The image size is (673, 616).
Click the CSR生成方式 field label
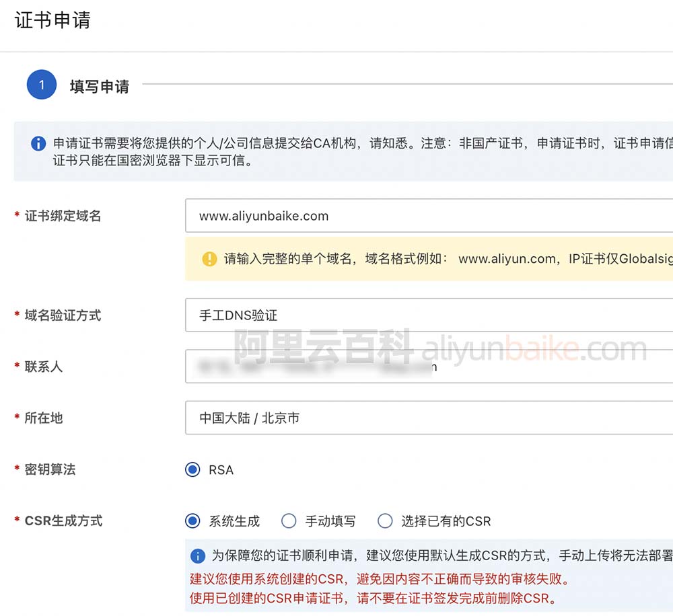63,521
